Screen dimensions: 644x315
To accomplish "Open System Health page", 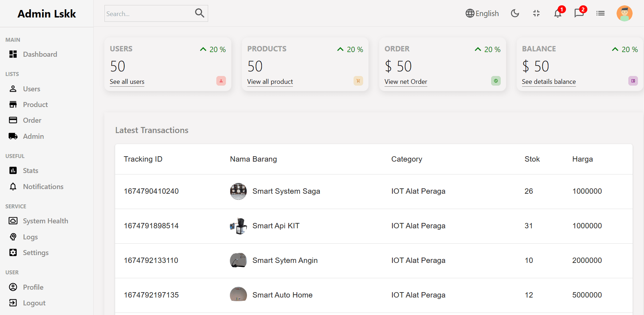I will pyautogui.click(x=45, y=221).
